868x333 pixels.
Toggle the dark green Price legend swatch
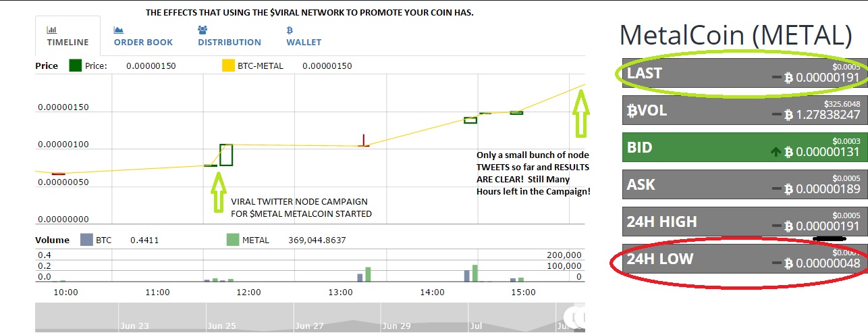click(76, 66)
